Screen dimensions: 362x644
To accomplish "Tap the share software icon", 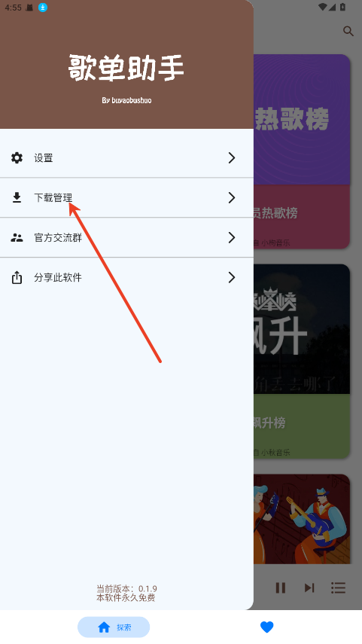I will point(17,277).
